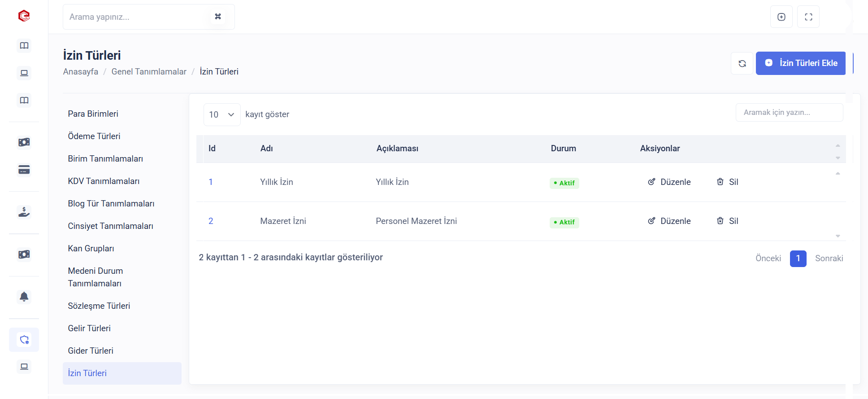Click the fullscreen icon in top bar

(x=808, y=17)
